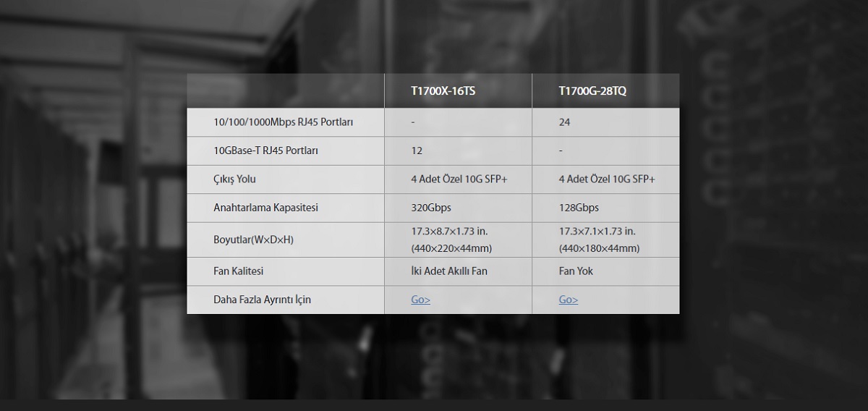Click the '10/100/1000Mbps RJ45 Portları' row label
The height and width of the screenshot is (411, 868).
(283, 122)
